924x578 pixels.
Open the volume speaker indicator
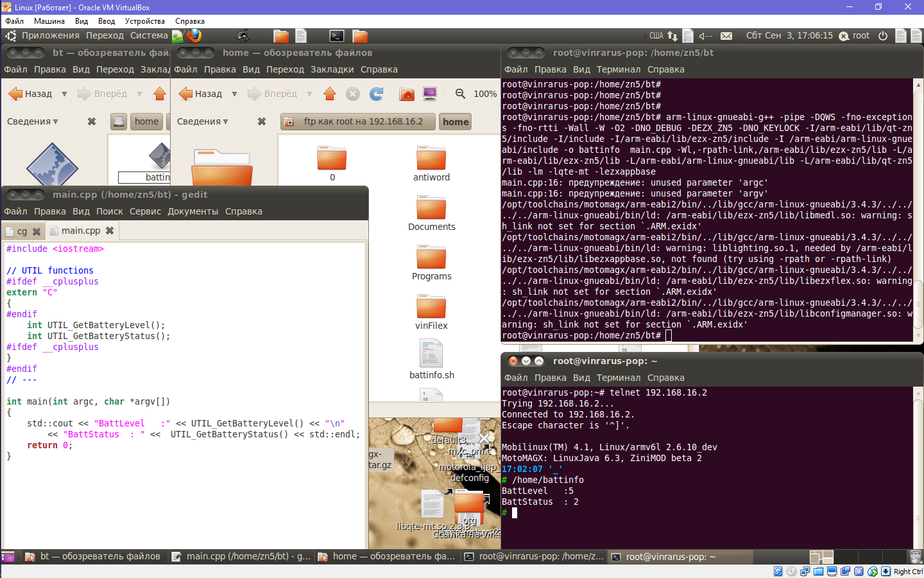(x=706, y=36)
